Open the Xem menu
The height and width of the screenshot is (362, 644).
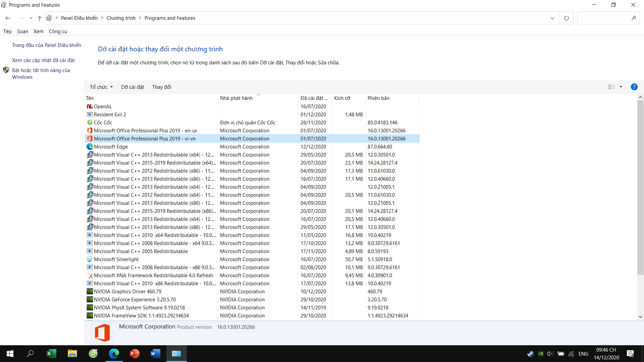(38, 31)
